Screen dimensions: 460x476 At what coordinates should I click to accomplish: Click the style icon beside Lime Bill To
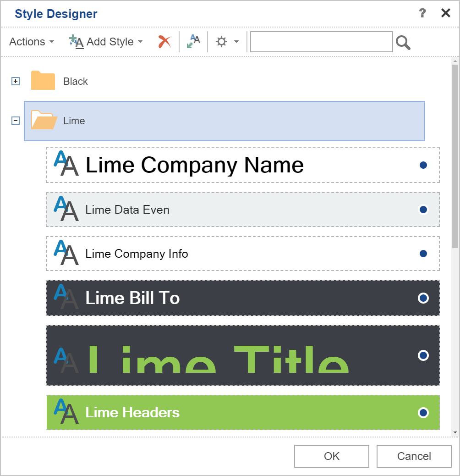pyautogui.click(x=66, y=297)
